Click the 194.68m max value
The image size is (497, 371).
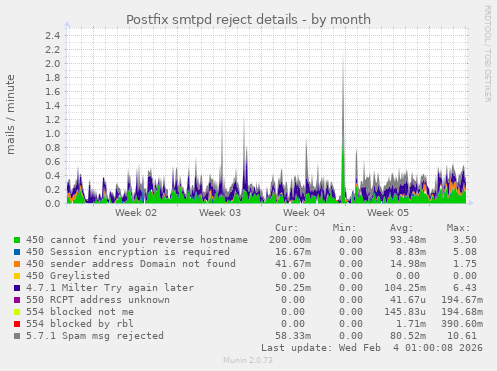pyautogui.click(x=462, y=312)
